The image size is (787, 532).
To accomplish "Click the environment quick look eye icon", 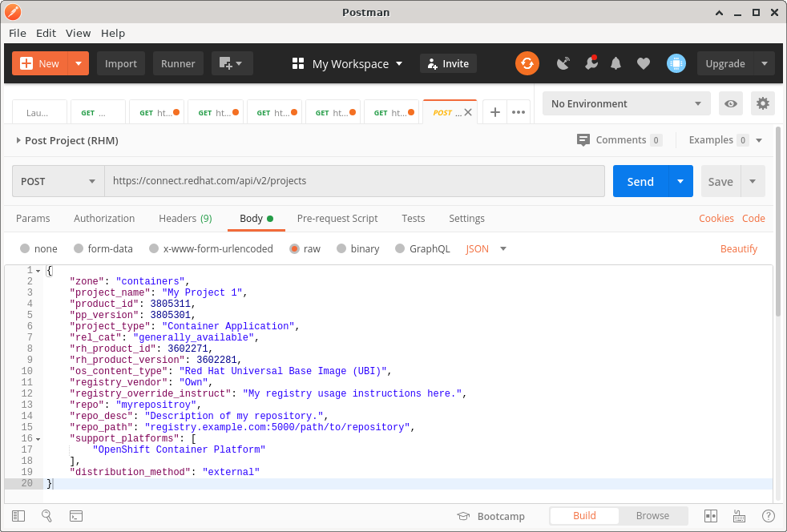I will coord(731,104).
